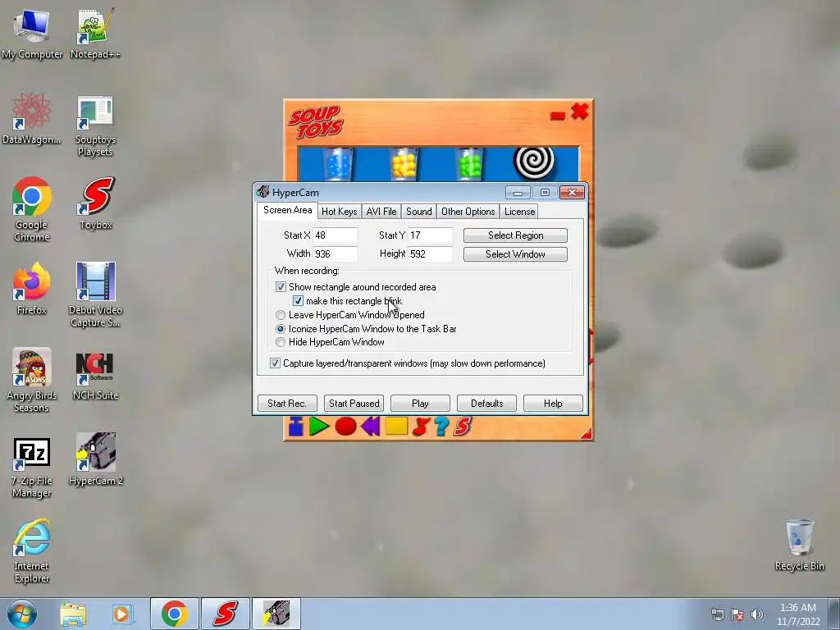Image resolution: width=840 pixels, height=630 pixels.
Task: Click yellow square button in Soup Toys
Action: pyautogui.click(x=396, y=427)
